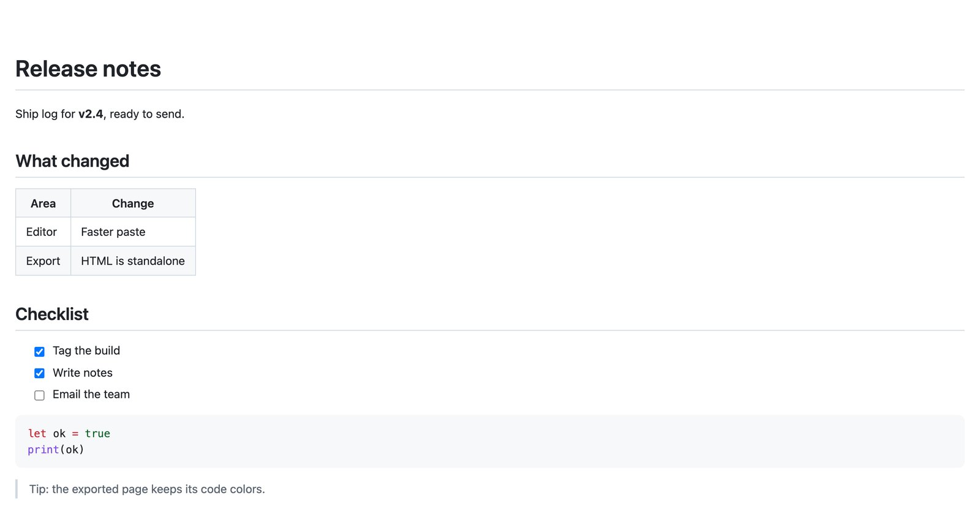Screen dimensions: 980x513
Task: Click the Write notes label
Action: (83, 373)
